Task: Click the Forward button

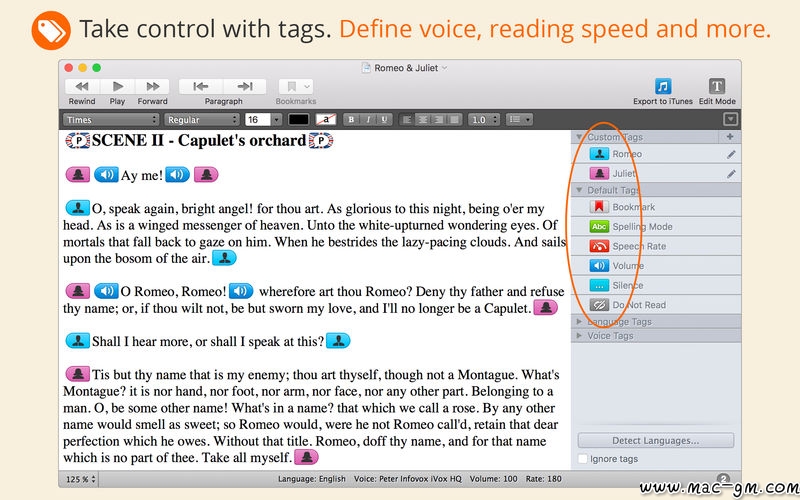Action: 152,86
